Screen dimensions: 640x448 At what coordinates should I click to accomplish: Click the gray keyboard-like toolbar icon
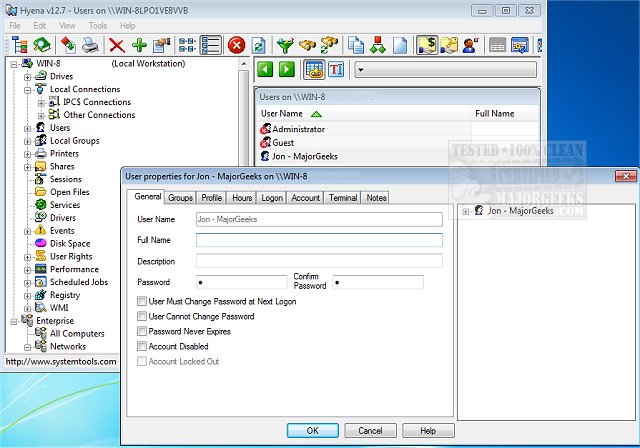point(497,45)
